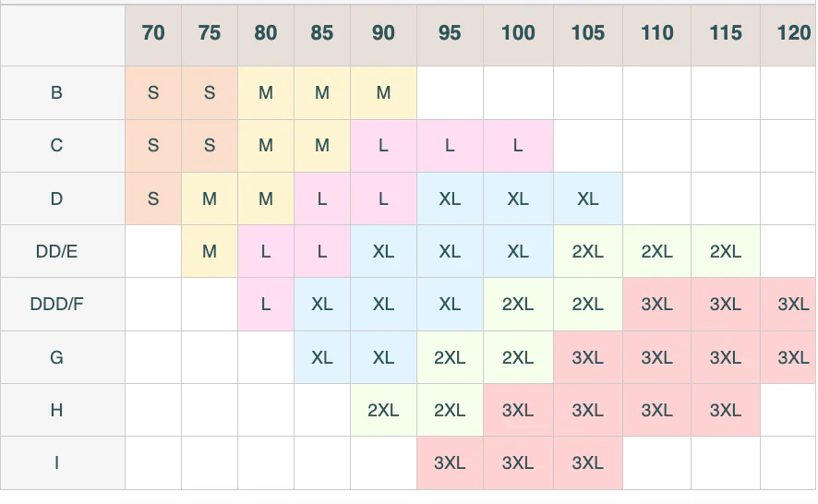Select the 2XL cell for H cup, 90

(383, 410)
